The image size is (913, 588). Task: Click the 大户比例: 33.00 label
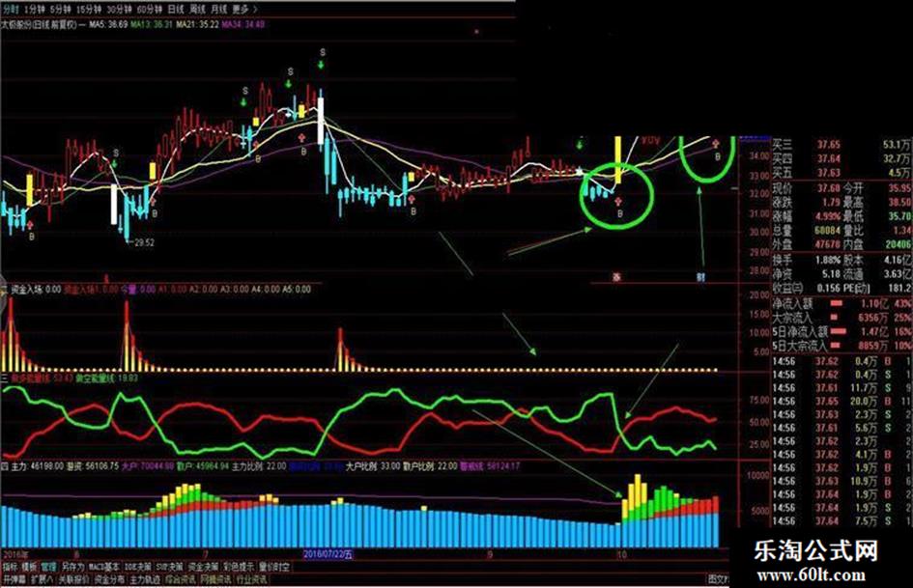(373, 466)
